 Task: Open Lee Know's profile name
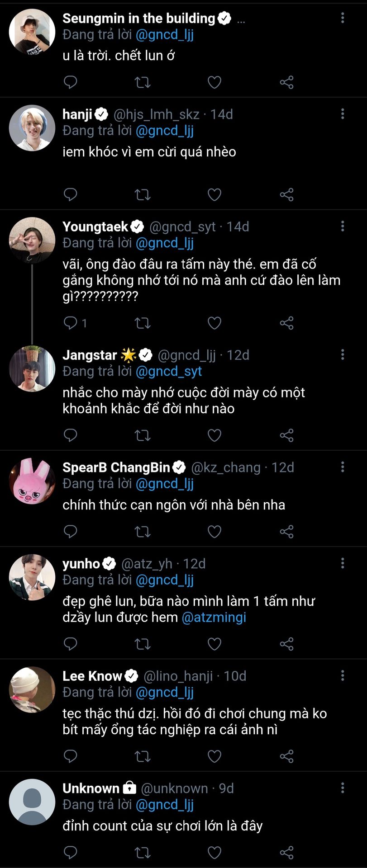(92, 676)
